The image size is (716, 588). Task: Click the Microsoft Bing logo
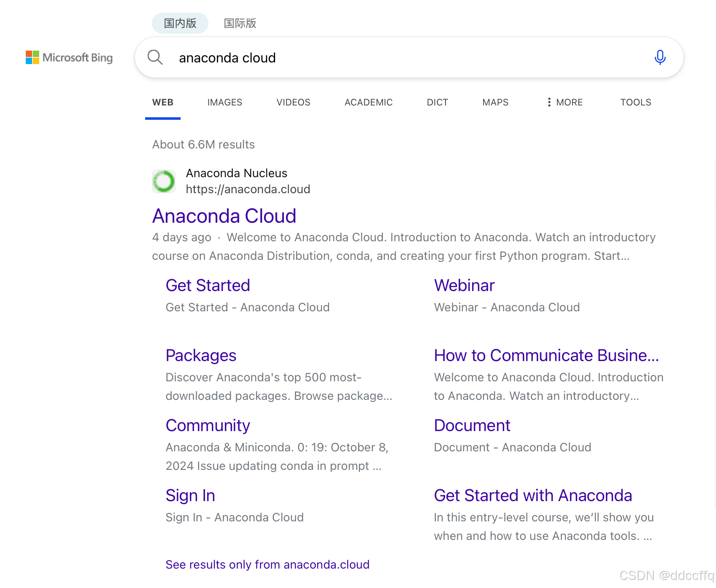(x=69, y=57)
